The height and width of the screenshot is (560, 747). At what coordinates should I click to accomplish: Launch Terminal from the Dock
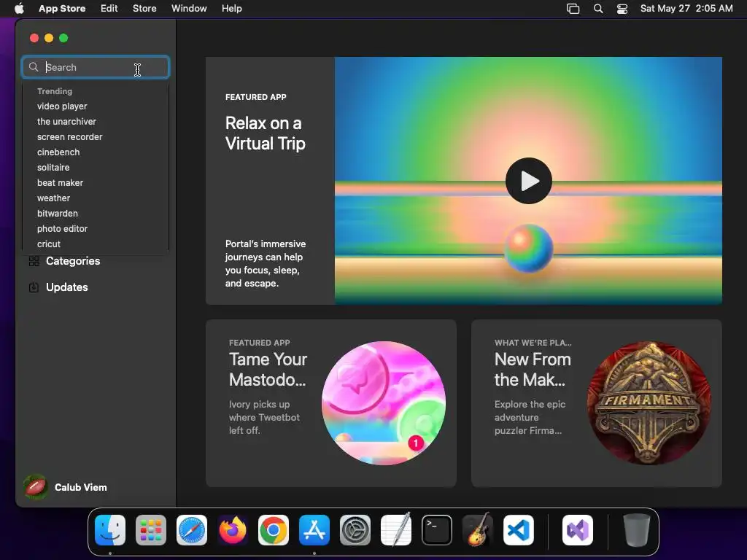point(437,530)
